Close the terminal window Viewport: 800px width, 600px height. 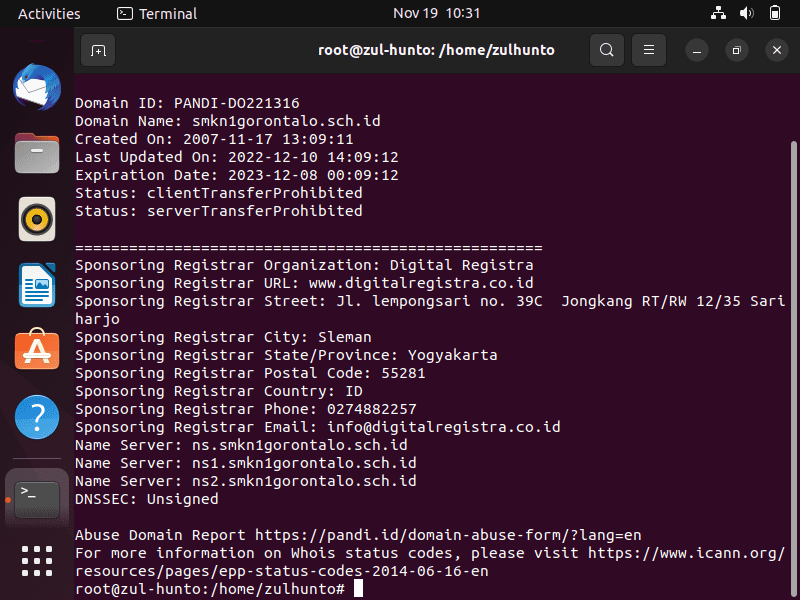click(x=777, y=50)
